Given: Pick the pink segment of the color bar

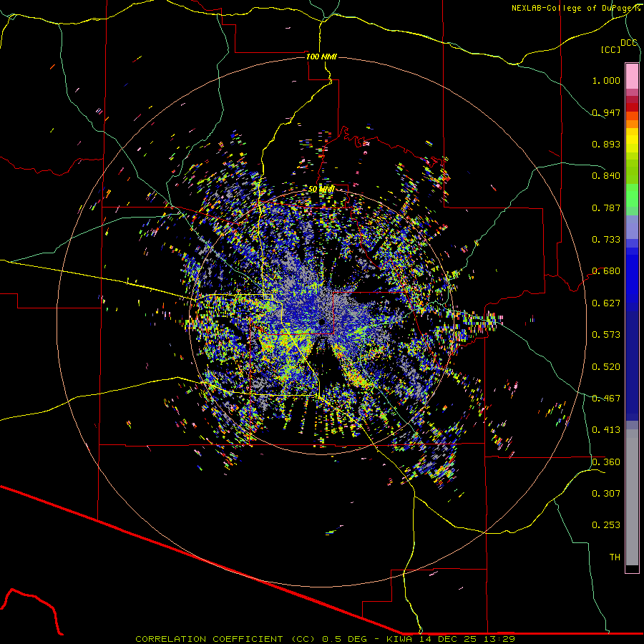Looking at the screenshot, I should coord(632,76).
